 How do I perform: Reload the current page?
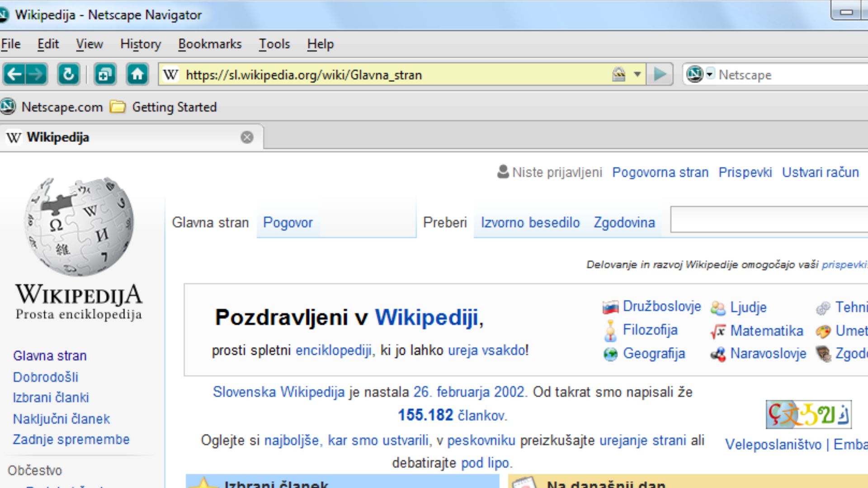click(x=69, y=75)
